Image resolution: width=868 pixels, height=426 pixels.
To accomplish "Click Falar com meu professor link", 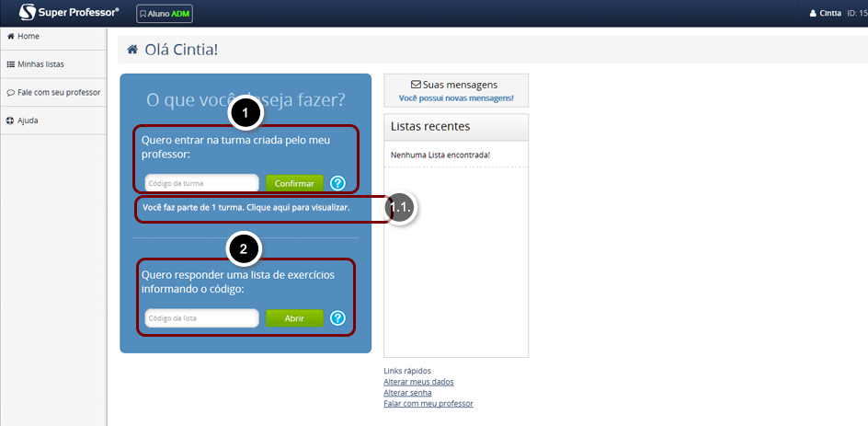I will click(x=428, y=404).
